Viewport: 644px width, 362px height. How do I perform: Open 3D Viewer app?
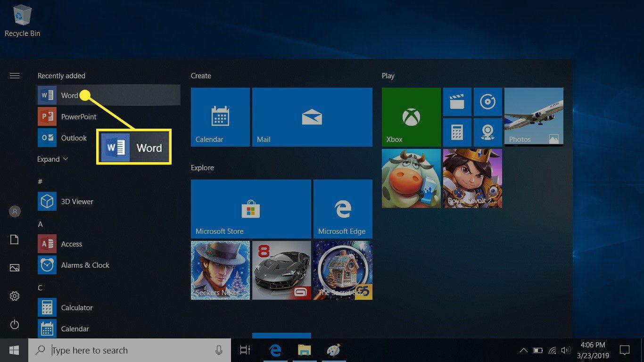[x=108, y=201]
